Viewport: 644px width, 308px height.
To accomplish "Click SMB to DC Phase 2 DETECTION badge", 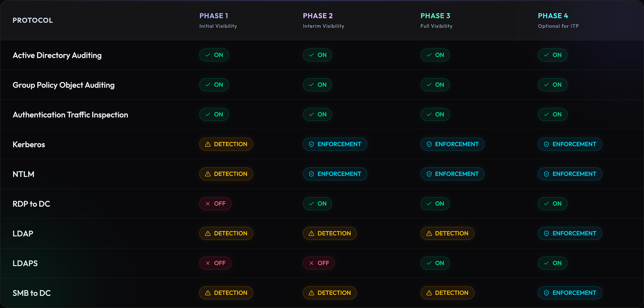I will (330, 293).
